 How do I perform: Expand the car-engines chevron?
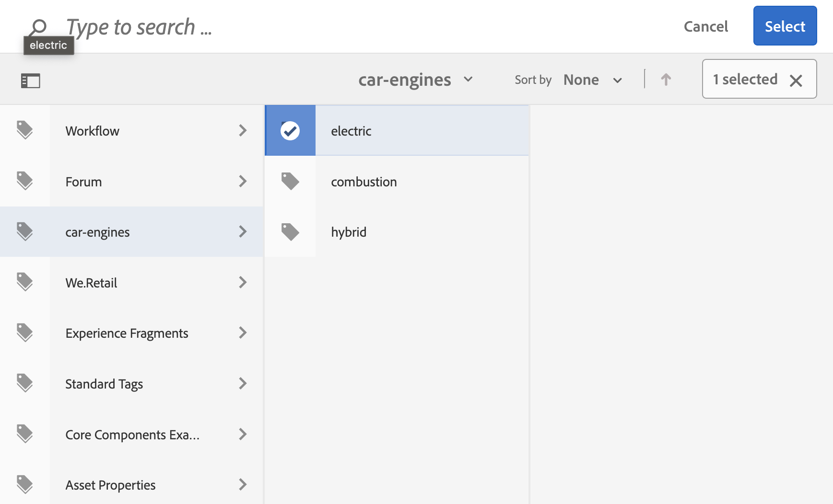243,232
